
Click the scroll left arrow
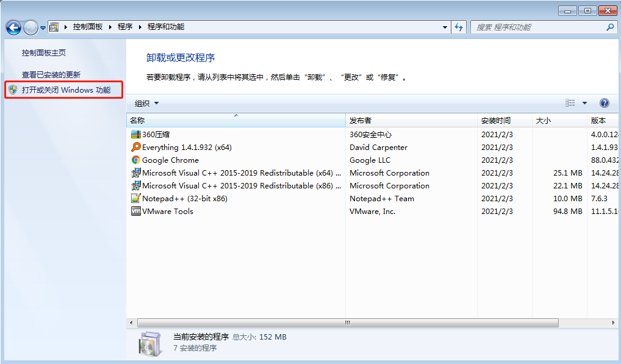[x=131, y=323]
